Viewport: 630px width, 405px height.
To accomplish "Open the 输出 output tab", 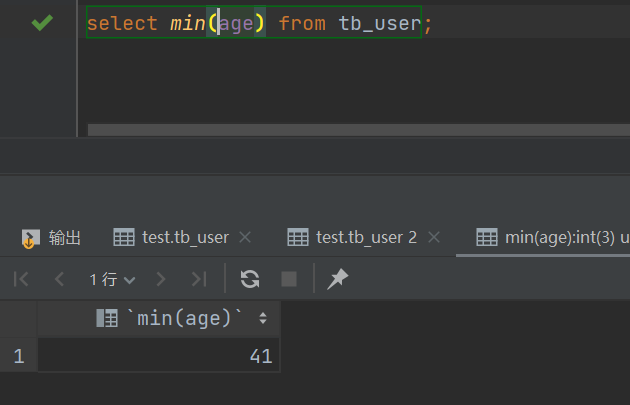I will pos(52,237).
